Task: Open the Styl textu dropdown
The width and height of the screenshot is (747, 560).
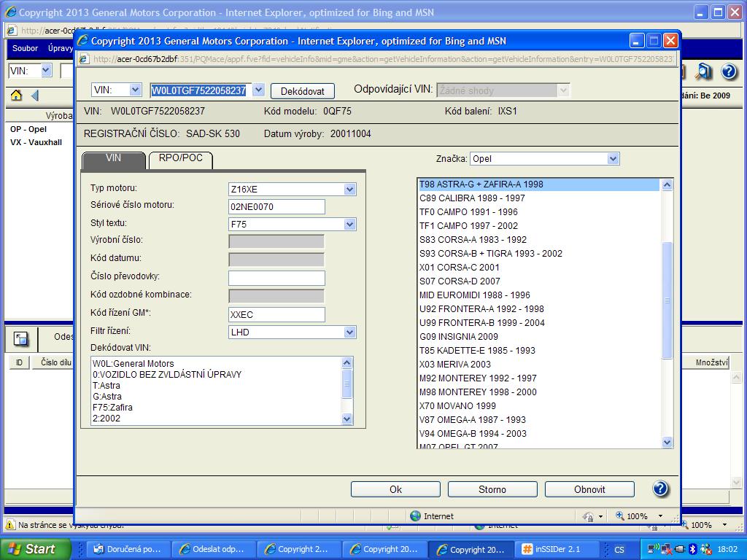Action: pyautogui.click(x=350, y=225)
